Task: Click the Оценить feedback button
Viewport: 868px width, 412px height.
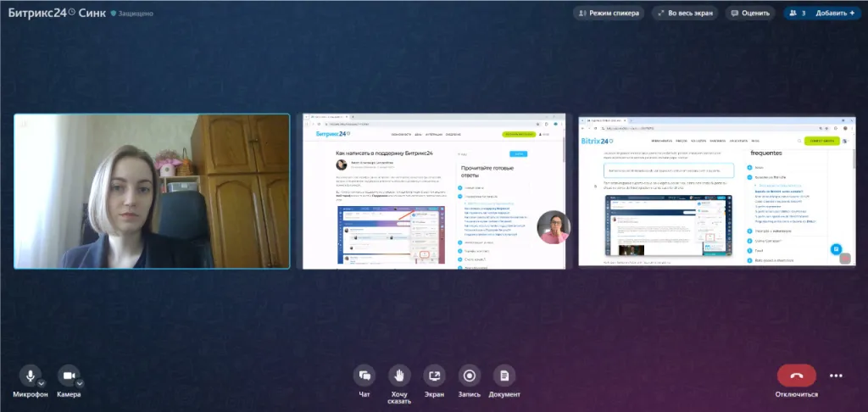Action: pos(750,13)
